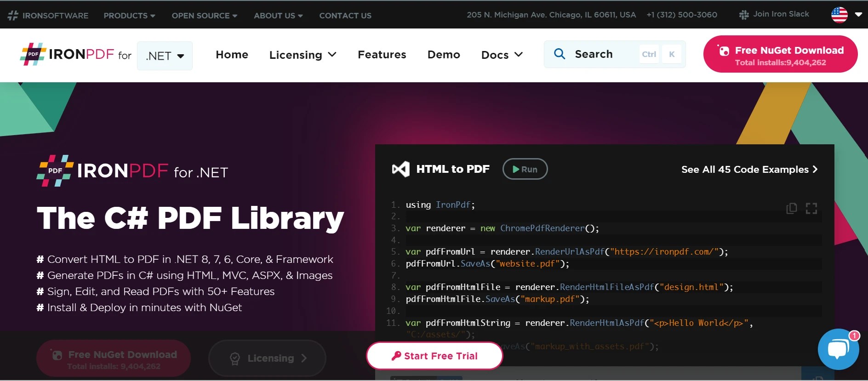Click Start Free Trial button
Viewport: 868px width, 381px height.
coord(434,356)
